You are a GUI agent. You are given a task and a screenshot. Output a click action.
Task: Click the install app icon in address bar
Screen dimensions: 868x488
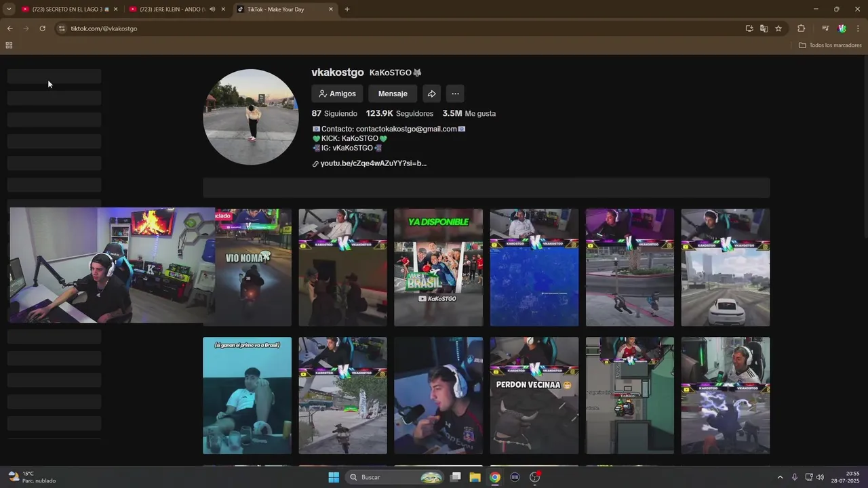(x=749, y=28)
